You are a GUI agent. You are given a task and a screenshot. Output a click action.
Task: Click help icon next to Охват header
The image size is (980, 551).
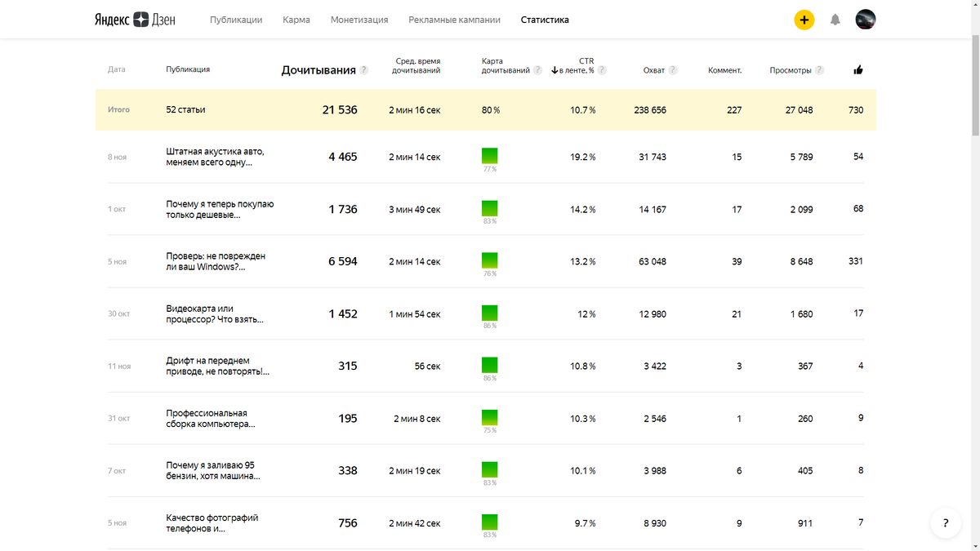tap(673, 70)
